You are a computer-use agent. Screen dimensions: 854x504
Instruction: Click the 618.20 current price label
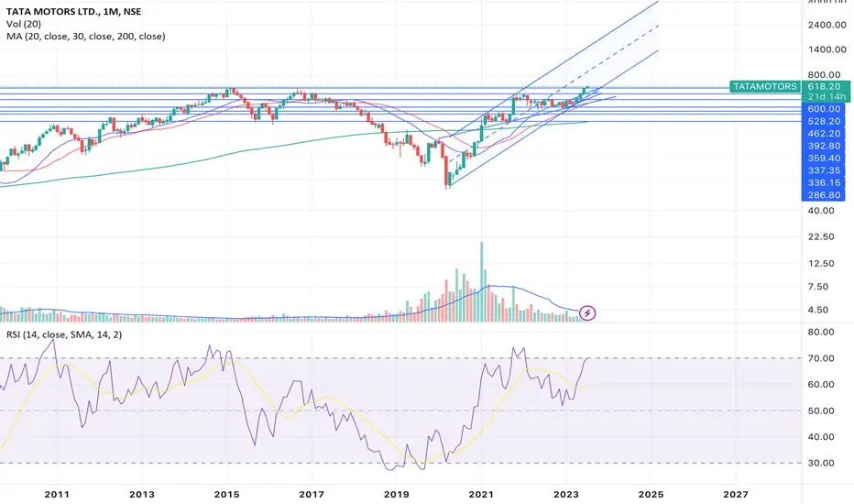tap(824, 87)
